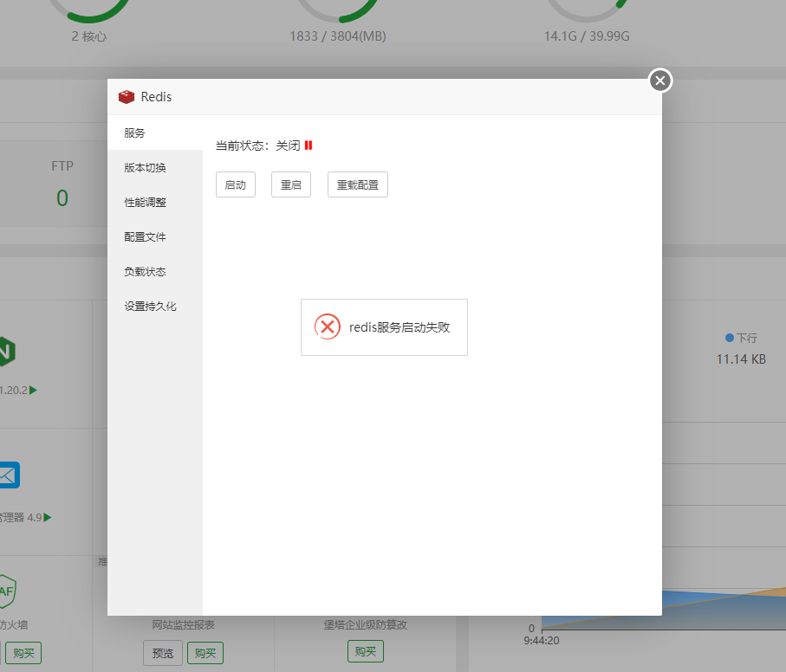The width and height of the screenshot is (786, 672).
Task: Click the 'redis服务启动失败' message text
Action: (399, 327)
